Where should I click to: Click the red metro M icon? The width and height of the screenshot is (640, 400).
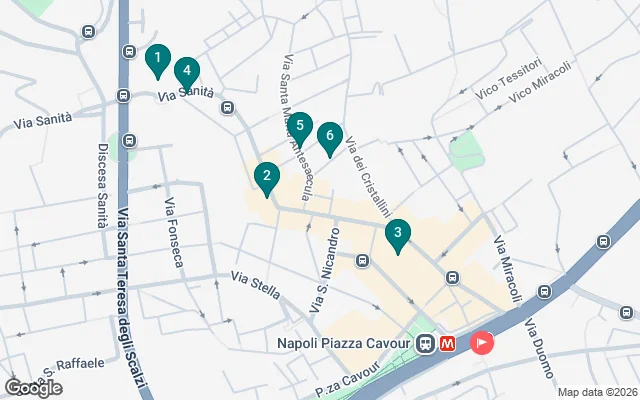(x=447, y=344)
